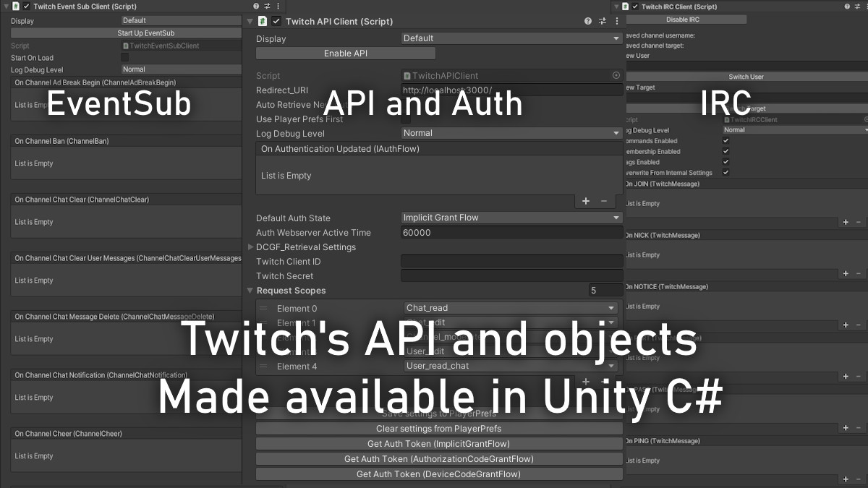Click object picker next to TwitchIRCClient script
Screen dimensions: 868x488
pyautogui.click(x=865, y=119)
